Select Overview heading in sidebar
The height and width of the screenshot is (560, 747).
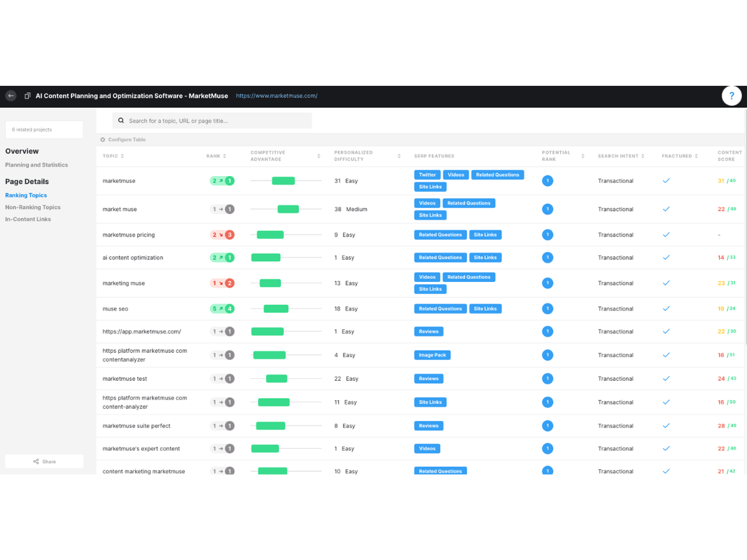[22, 151]
